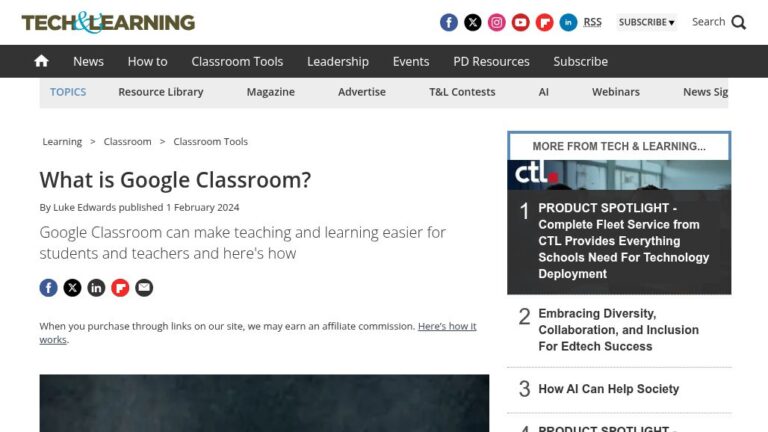Click the CTL banner thumbnail in the sidebar
768x432 pixels.
[x=619, y=175]
